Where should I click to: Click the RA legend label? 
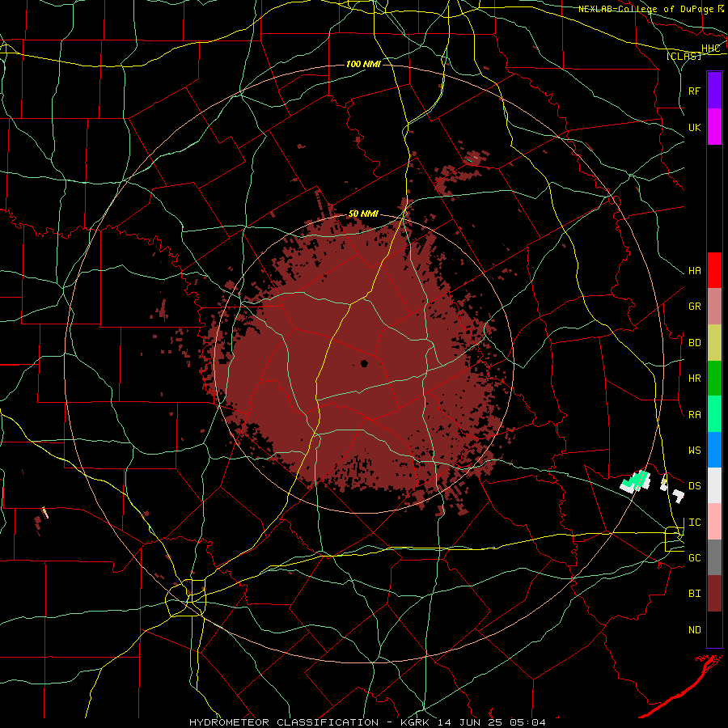(695, 415)
